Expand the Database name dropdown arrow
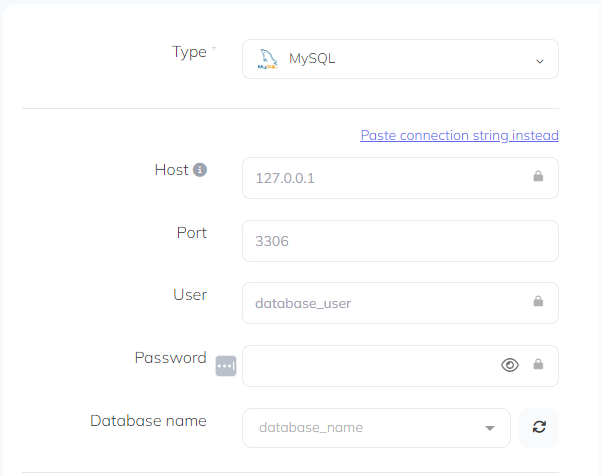 point(490,428)
